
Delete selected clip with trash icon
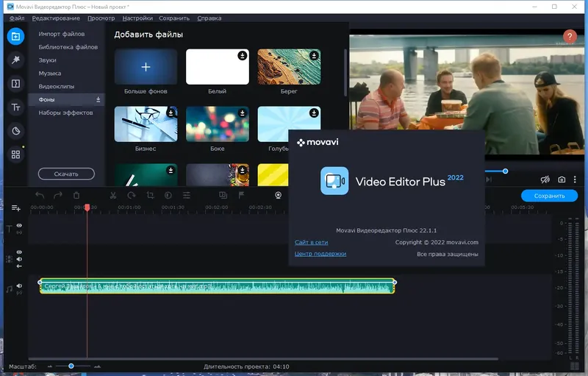click(x=76, y=195)
